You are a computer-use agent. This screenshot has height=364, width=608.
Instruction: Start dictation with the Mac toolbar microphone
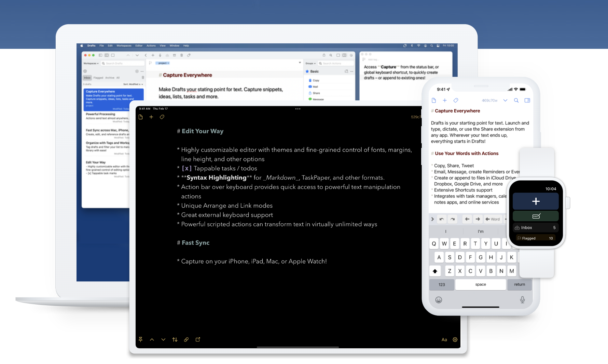click(x=160, y=55)
